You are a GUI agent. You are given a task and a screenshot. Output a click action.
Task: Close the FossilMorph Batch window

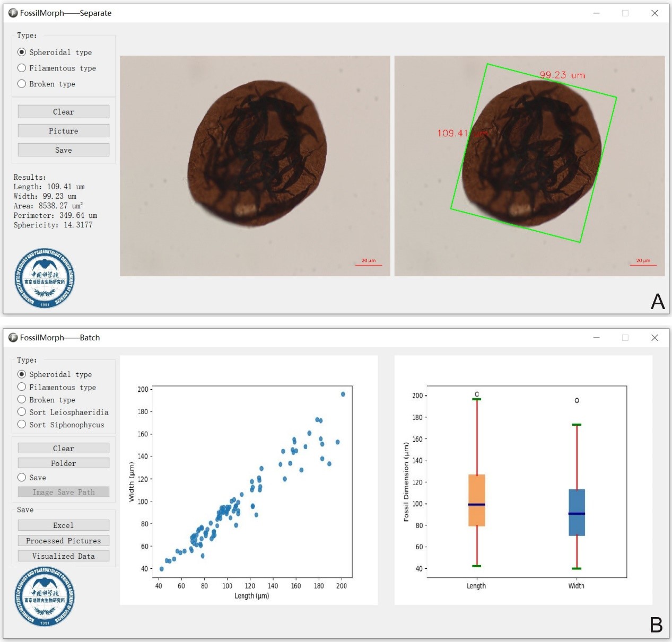(x=654, y=338)
